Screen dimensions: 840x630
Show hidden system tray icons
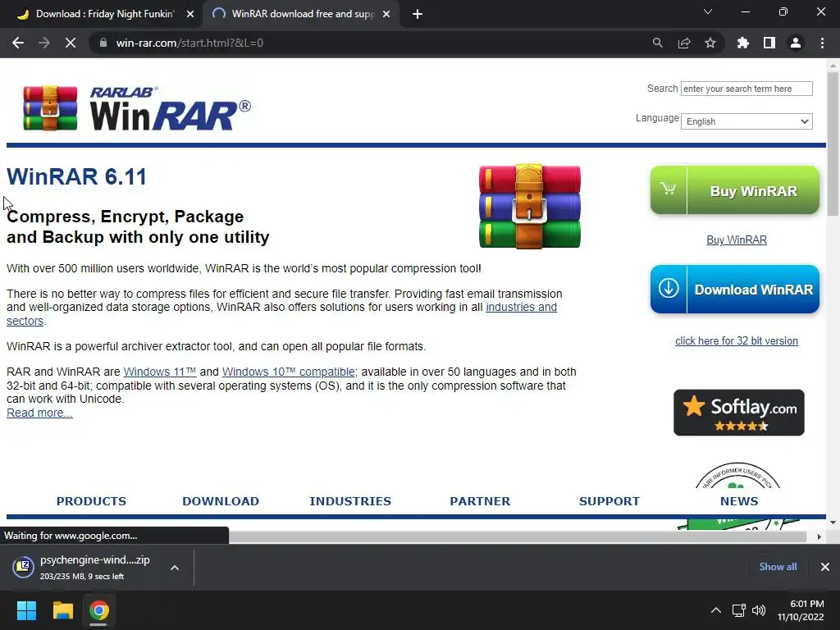pyautogui.click(x=715, y=610)
